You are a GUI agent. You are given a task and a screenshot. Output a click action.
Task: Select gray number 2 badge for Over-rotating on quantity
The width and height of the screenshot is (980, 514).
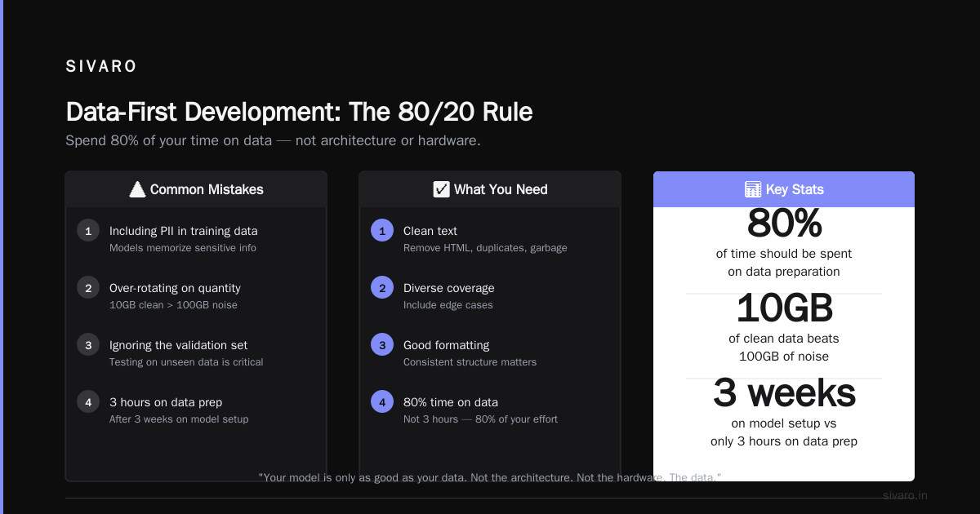click(x=88, y=287)
